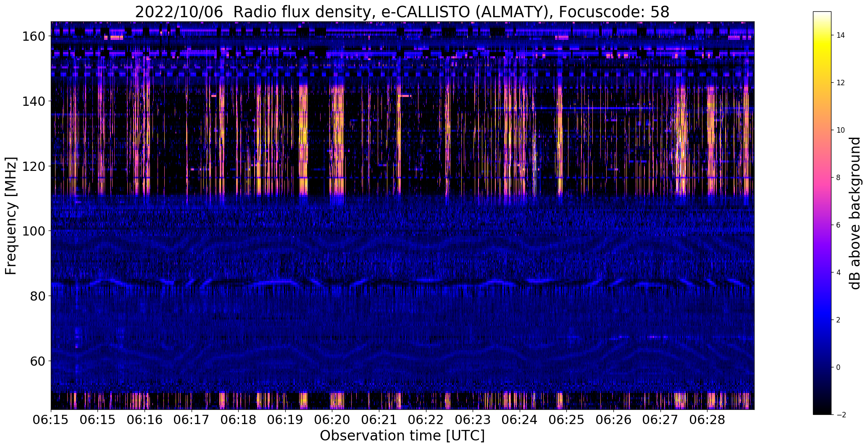Click the colorbar tick labeled 8

click(839, 178)
